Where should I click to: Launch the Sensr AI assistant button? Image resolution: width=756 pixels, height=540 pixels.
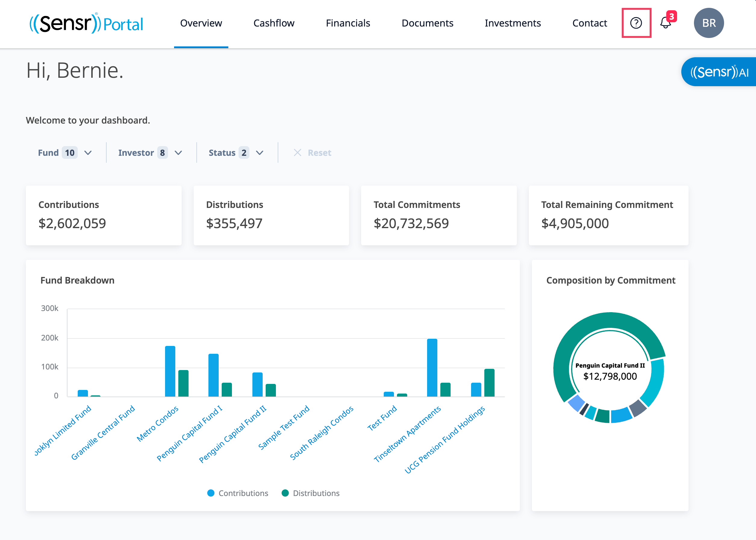click(x=719, y=72)
